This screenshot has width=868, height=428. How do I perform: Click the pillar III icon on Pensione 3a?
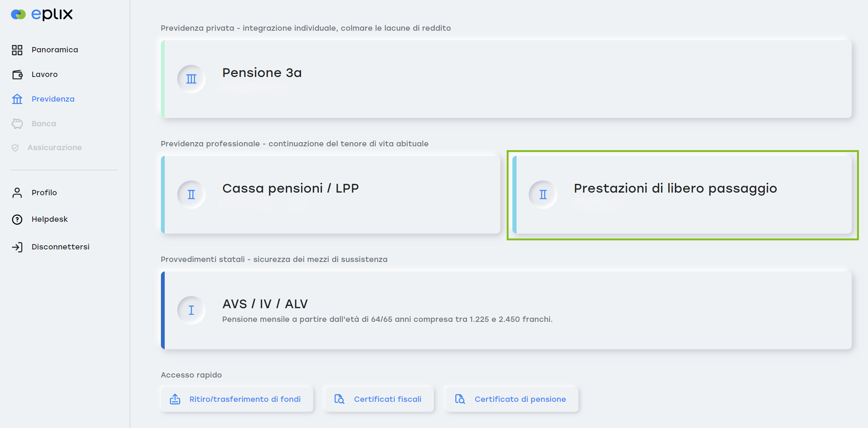click(x=191, y=79)
